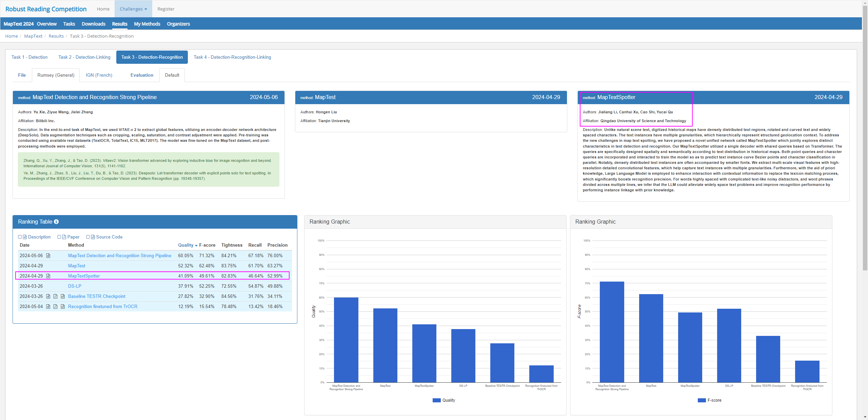This screenshot has width=868, height=420.
Task: Open the Challenges dropdown menu
Action: click(x=133, y=9)
